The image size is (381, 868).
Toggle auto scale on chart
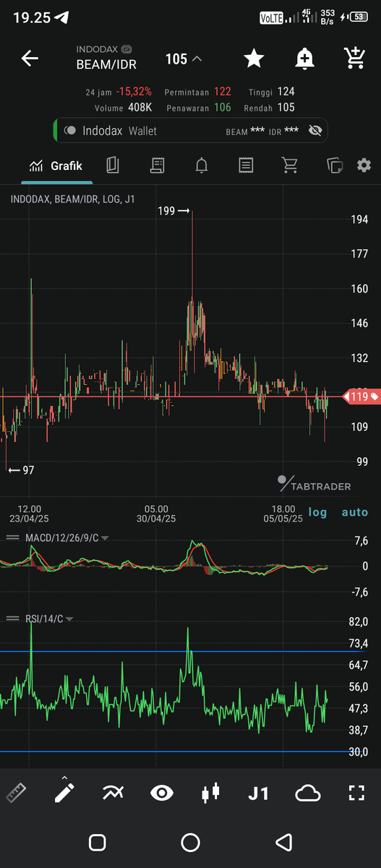[x=355, y=512]
